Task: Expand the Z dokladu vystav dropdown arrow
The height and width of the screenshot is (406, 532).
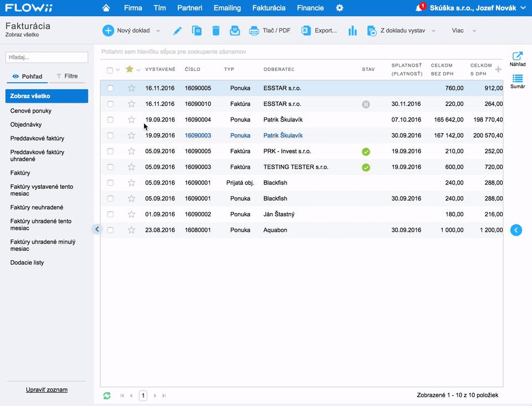Action: [x=433, y=31]
